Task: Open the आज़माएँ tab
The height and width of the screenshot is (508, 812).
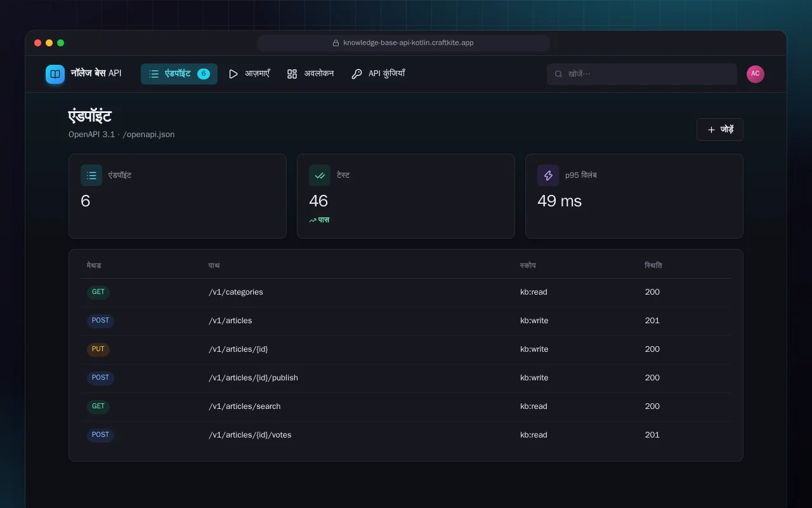Action: (249, 74)
